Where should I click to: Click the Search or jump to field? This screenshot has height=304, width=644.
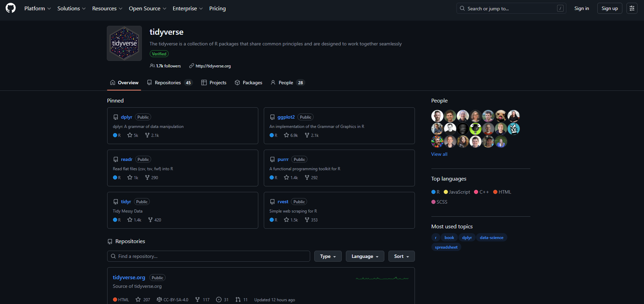tap(511, 8)
